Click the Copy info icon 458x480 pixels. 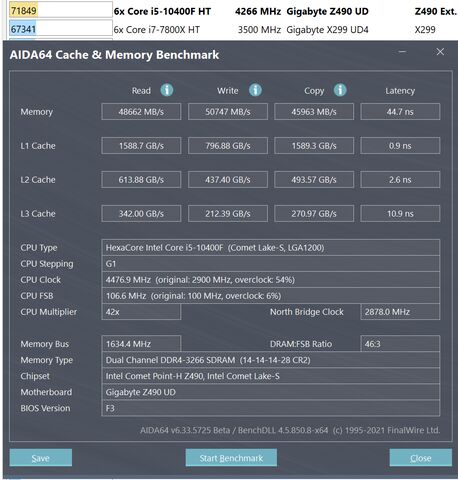340,90
